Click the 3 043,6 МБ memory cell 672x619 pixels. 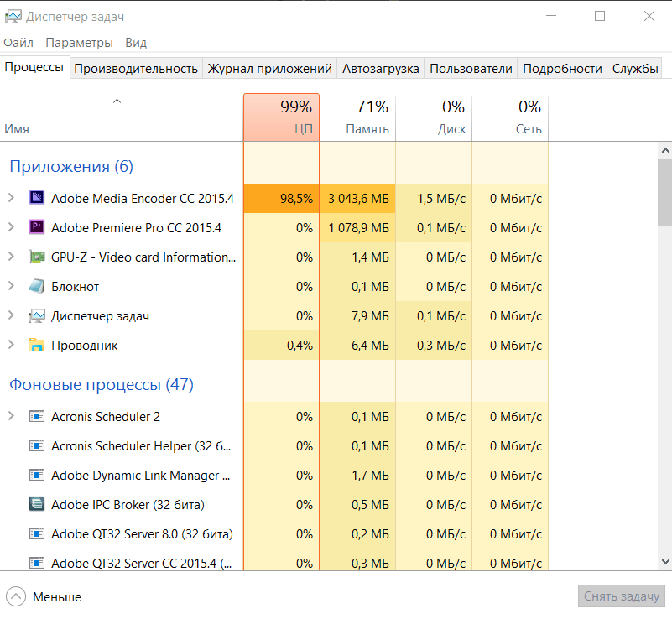[357, 198]
